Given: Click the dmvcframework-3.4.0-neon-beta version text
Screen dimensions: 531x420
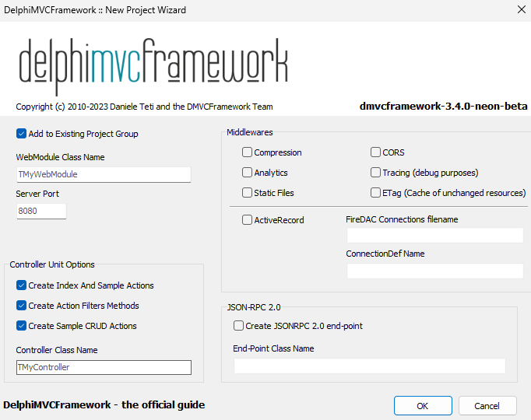Looking at the screenshot, I should tap(443, 107).
